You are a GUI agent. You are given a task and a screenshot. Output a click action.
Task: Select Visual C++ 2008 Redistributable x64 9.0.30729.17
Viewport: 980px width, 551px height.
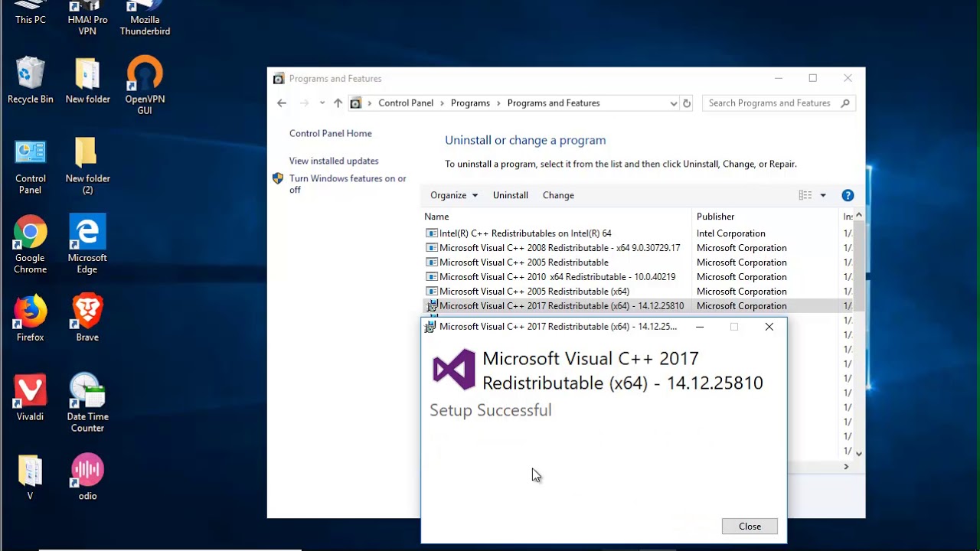pyautogui.click(x=560, y=248)
